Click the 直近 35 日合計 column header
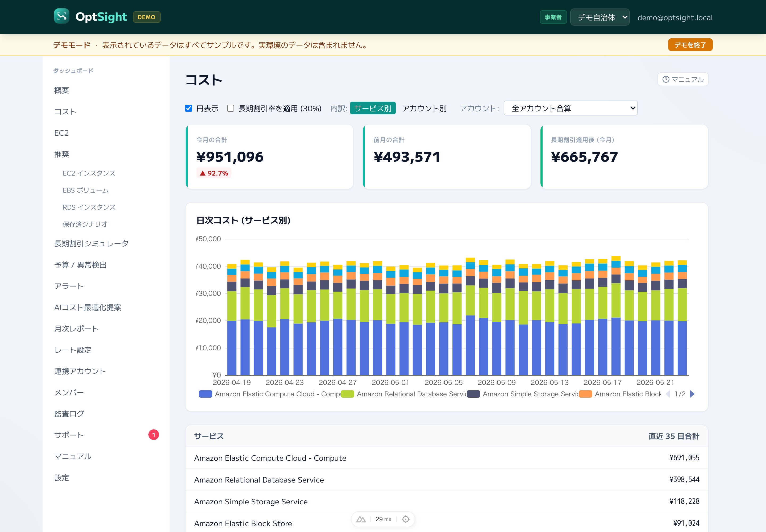 (x=674, y=436)
